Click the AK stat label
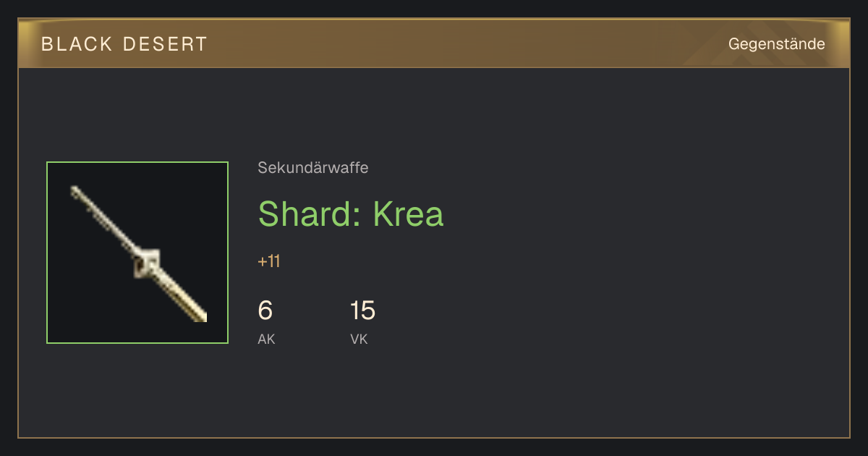868x456 pixels. [266, 339]
